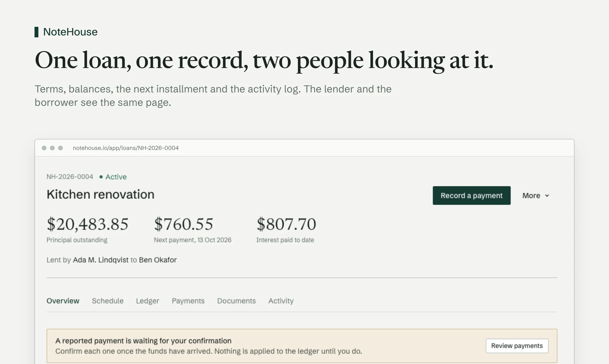Click the first gray window dot

point(44,148)
